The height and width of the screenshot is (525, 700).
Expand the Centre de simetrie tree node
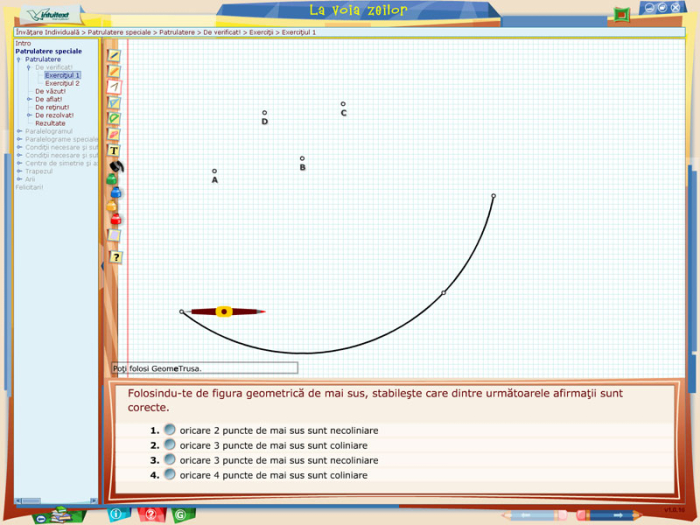(19, 163)
